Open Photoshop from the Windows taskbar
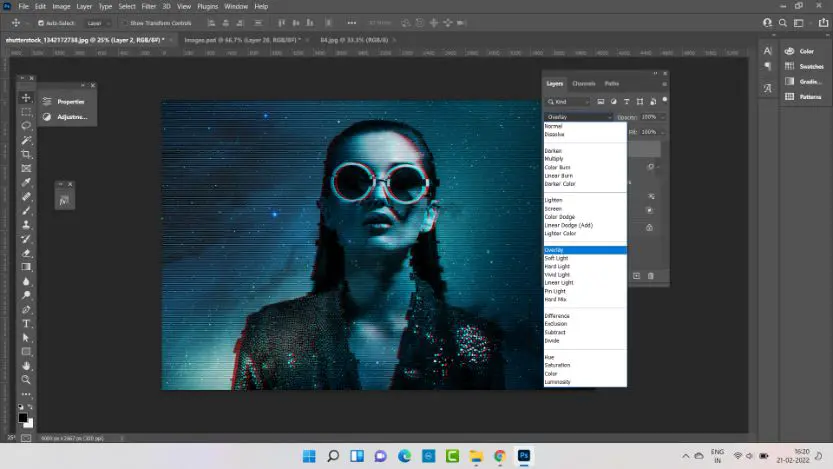Screen dimensions: 833x469 (x=523, y=456)
